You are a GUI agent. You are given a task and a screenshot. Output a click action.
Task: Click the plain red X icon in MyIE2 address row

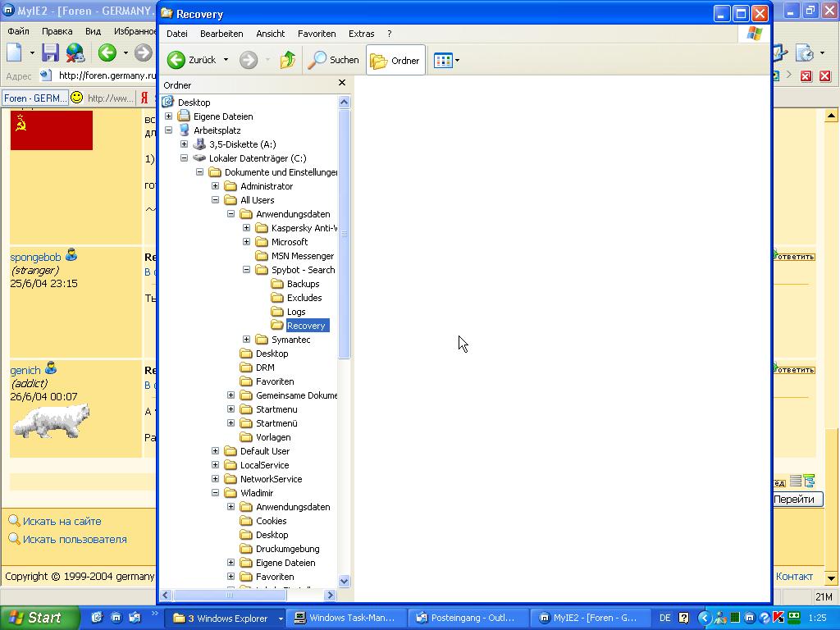pos(825,76)
